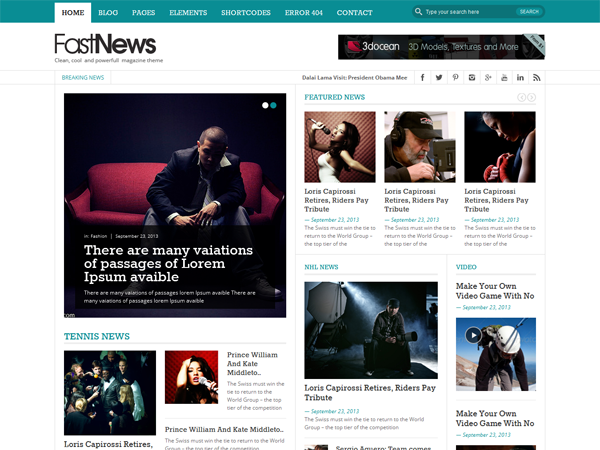Viewport: 600px width, 450px height.
Task: Open 'Sergio Aguero: Team comes' article
Action: click(383, 448)
